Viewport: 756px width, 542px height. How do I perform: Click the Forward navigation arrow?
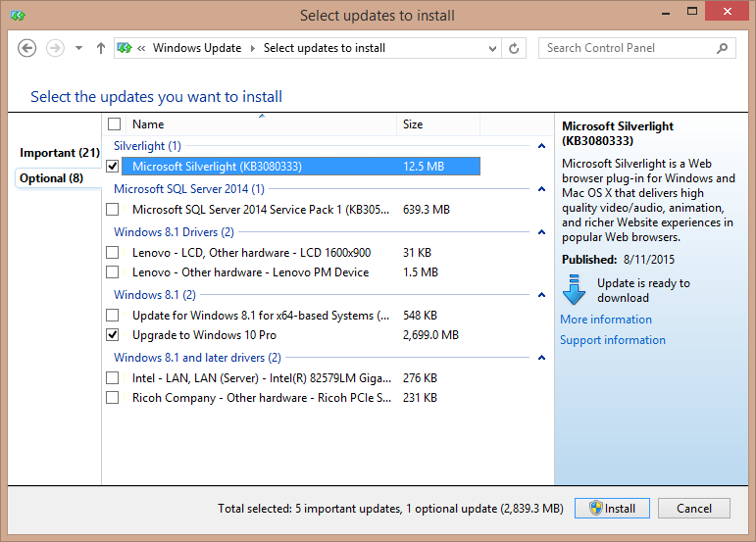[55, 48]
